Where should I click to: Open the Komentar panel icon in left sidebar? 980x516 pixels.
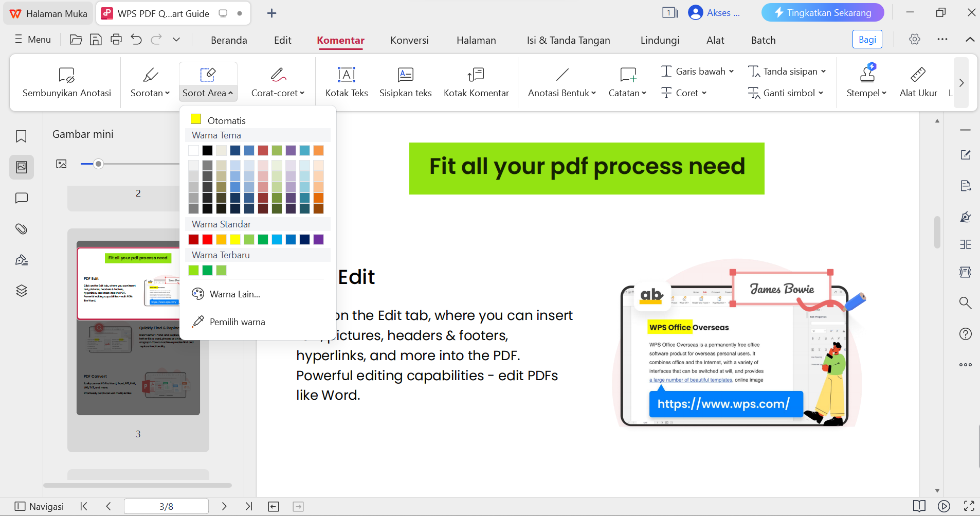21,198
